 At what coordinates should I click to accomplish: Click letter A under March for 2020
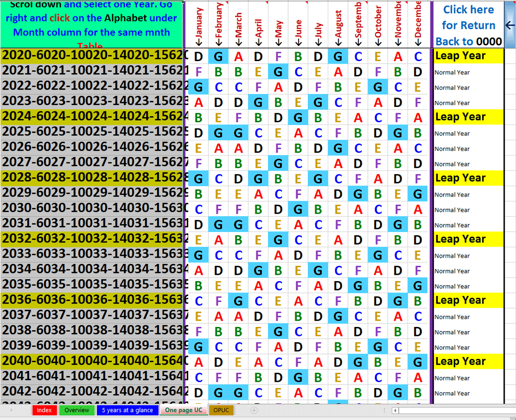[x=238, y=56]
